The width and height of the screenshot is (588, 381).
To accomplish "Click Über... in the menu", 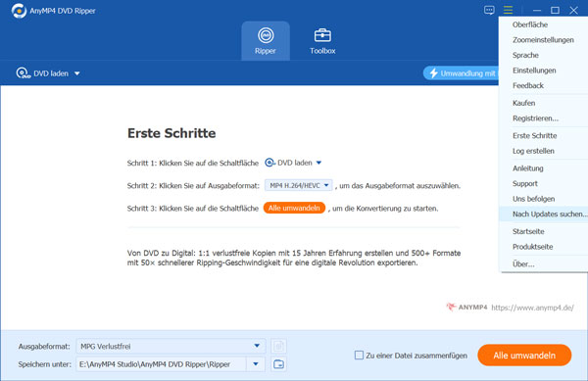I will (x=523, y=264).
